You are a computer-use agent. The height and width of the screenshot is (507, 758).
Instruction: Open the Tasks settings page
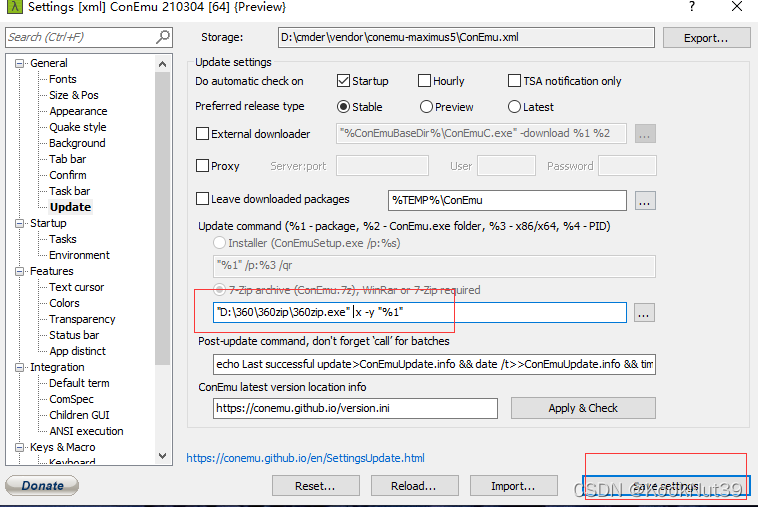tap(63, 239)
